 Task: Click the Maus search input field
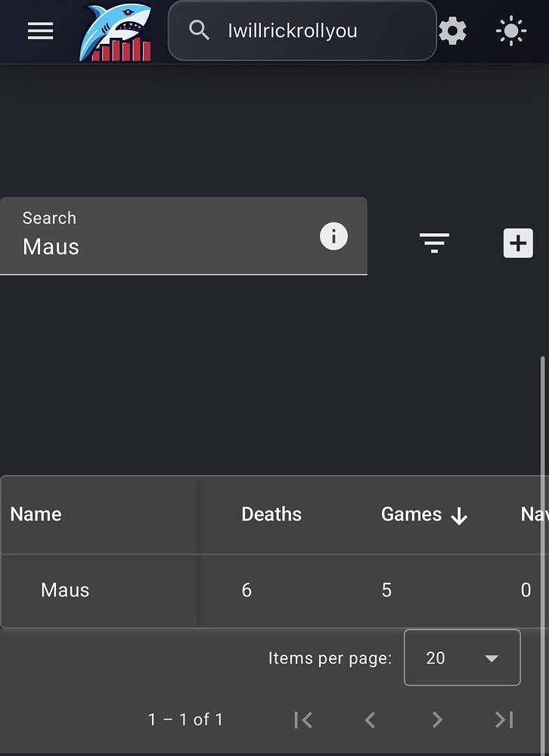tap(184, 236)
